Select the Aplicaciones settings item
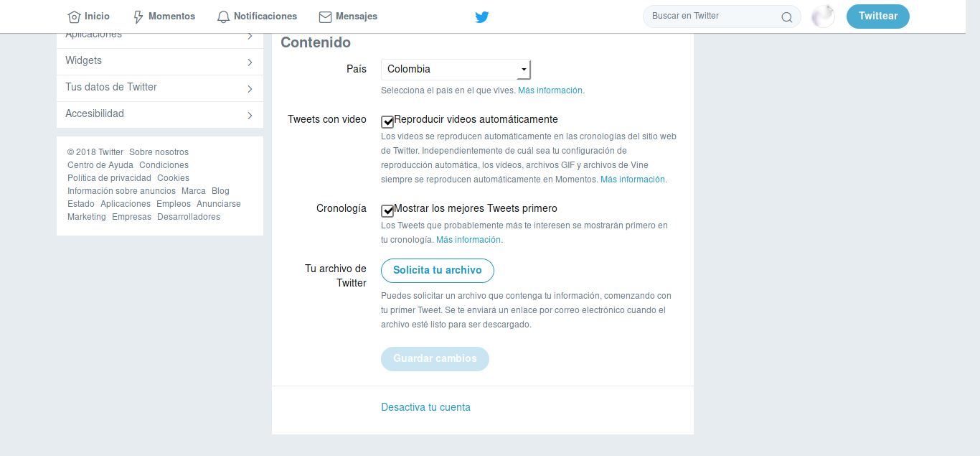 [x=160, y=37]
